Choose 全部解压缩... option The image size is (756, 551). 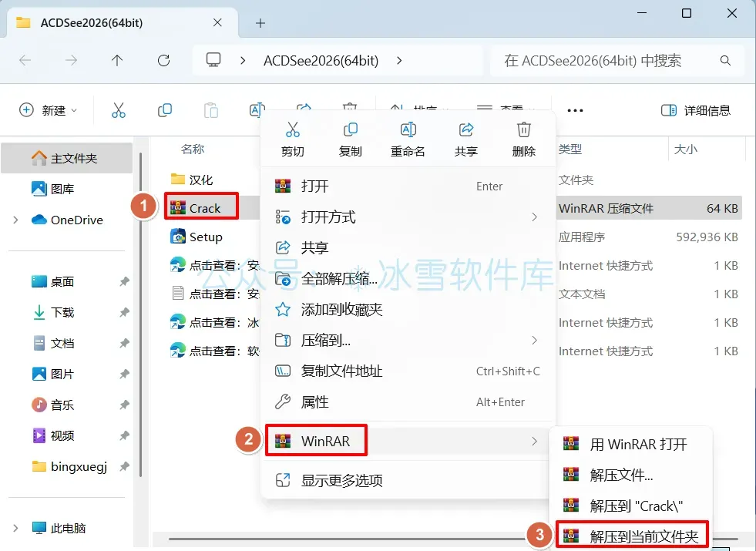(x=408, y=279)
